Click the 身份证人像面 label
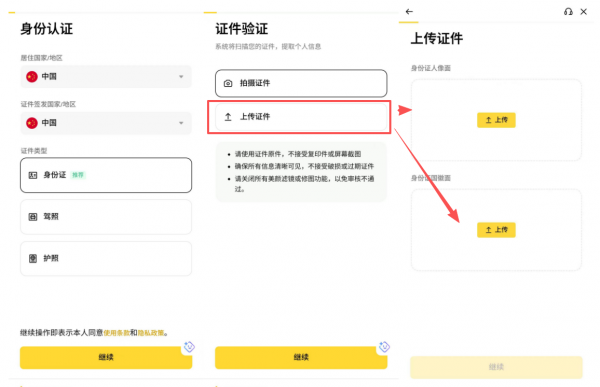 (x=431, y=69)
